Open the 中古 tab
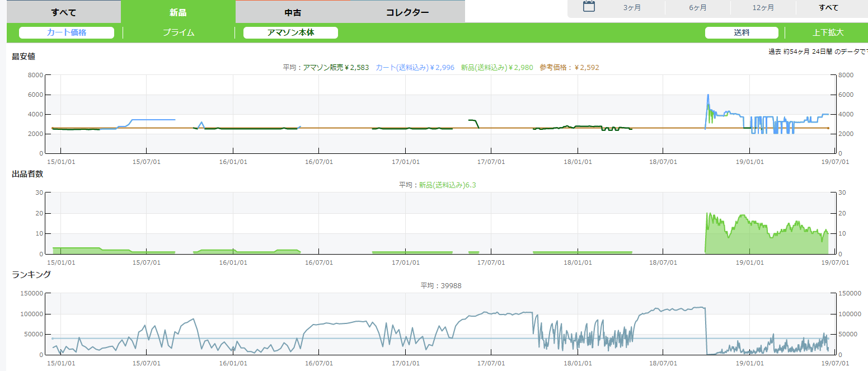Viewport: 868px width, 371px height. 293,12
